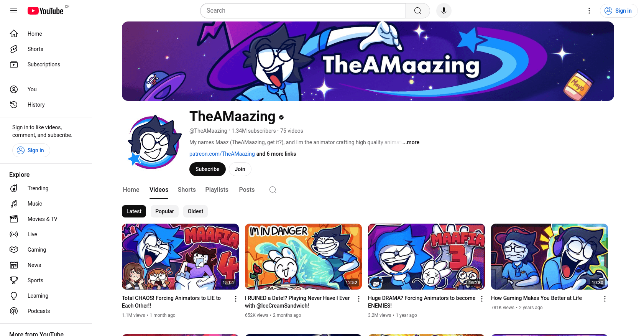The image size is (644, 336).
Task: Switch to the Playlists tab
Action: pos(217,190)
